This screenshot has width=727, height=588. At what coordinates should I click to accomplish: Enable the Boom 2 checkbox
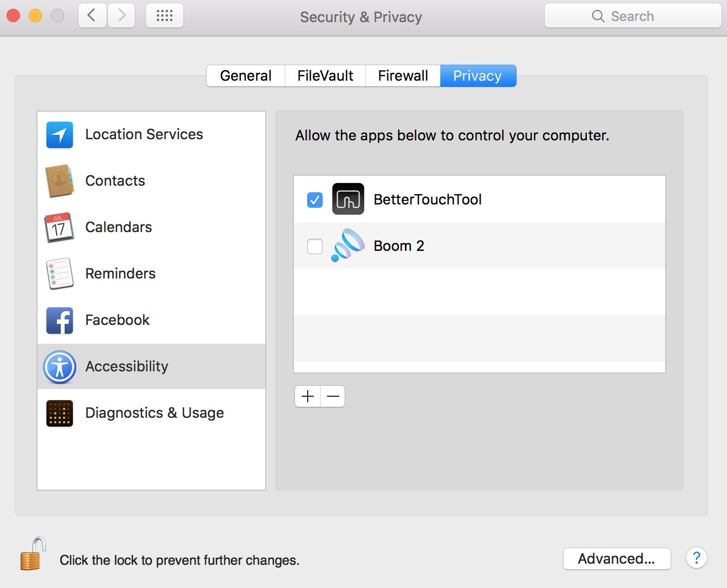[x=315, y=246]
